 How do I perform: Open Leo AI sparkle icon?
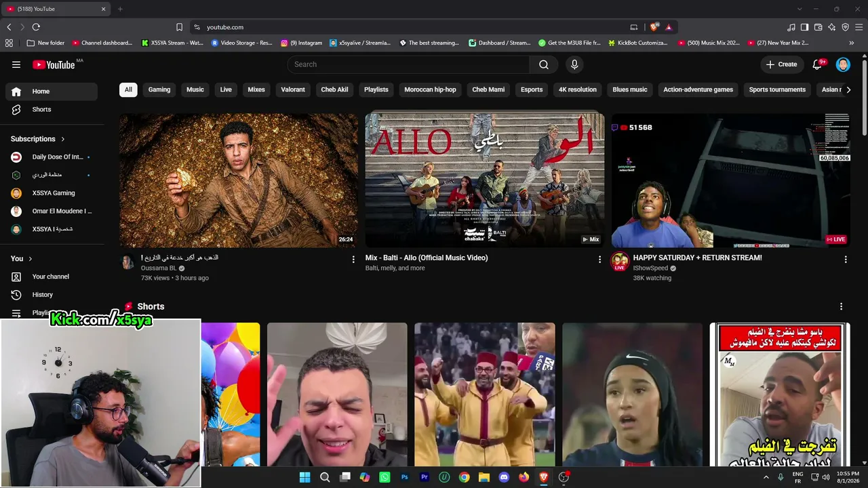832,27
